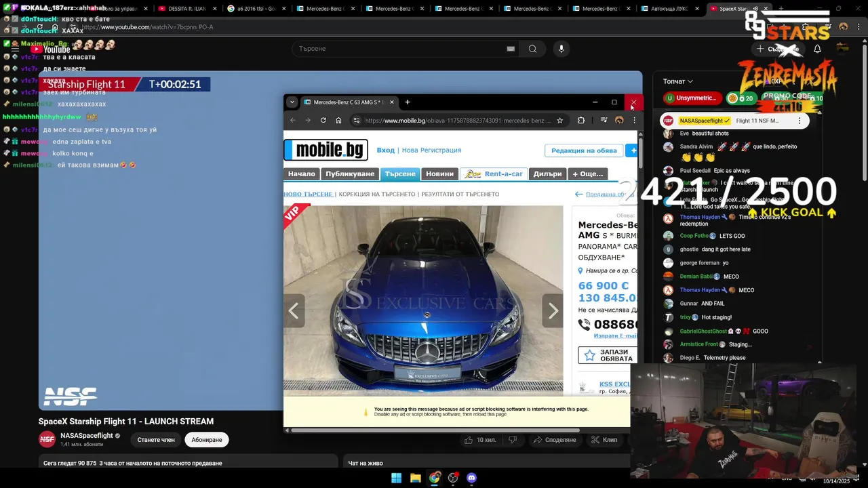Expand the + Още... menu
This screenshot has width=868, height=488.
click(587, 174)
